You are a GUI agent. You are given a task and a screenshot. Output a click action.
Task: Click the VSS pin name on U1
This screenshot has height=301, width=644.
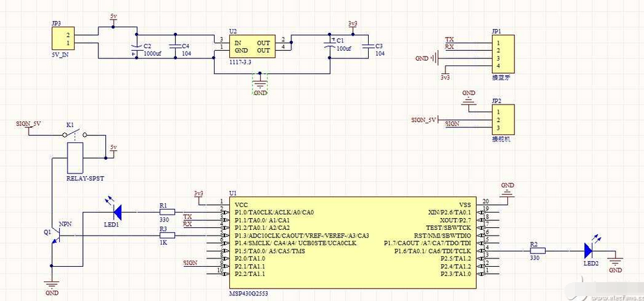pos(465,205)
